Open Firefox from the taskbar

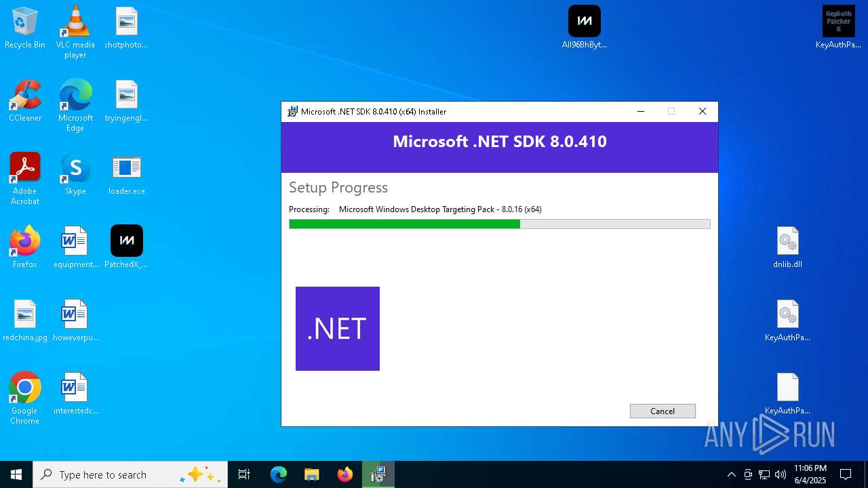[x=345, y=474]
